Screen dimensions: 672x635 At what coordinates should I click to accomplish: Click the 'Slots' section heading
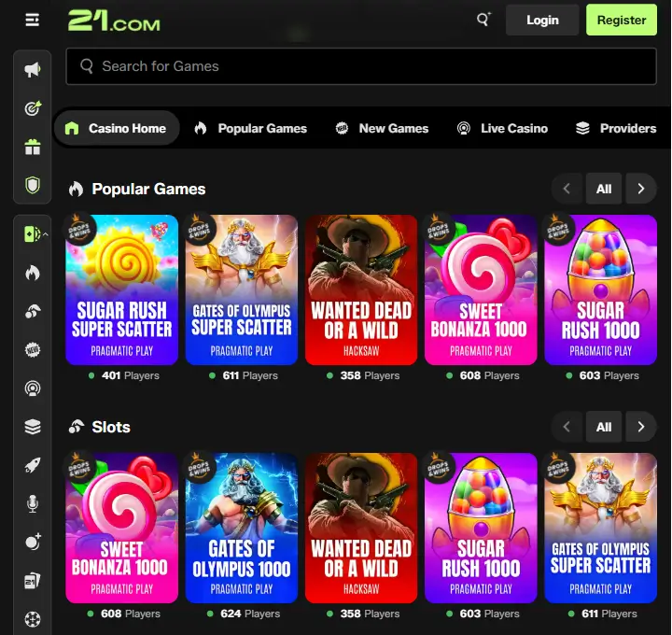coord(111,427)
